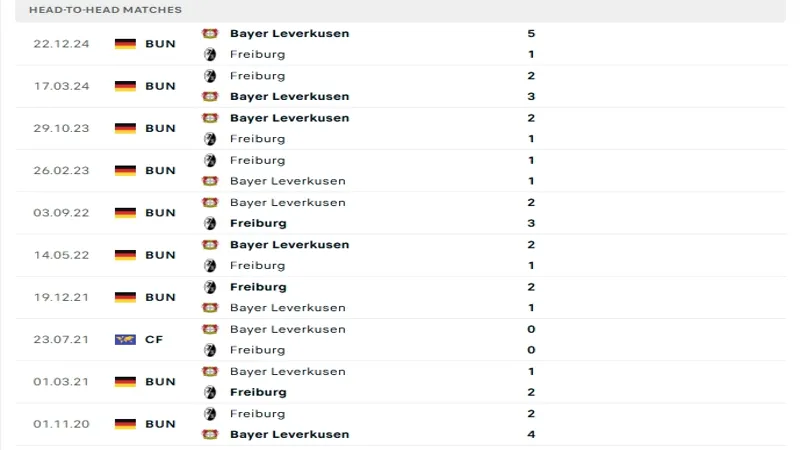Select the CF competition label for 23.07.21
800x450 pixels.
pos(154,340)
